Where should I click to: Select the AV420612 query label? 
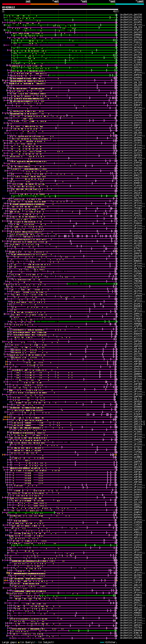[8, 7]
